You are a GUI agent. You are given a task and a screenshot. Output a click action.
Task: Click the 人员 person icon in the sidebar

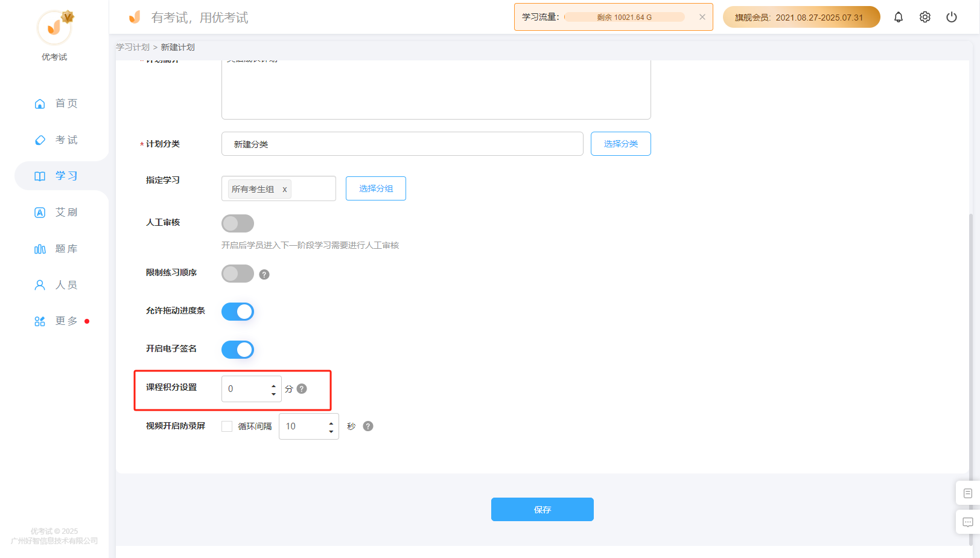tap(40, 285)
